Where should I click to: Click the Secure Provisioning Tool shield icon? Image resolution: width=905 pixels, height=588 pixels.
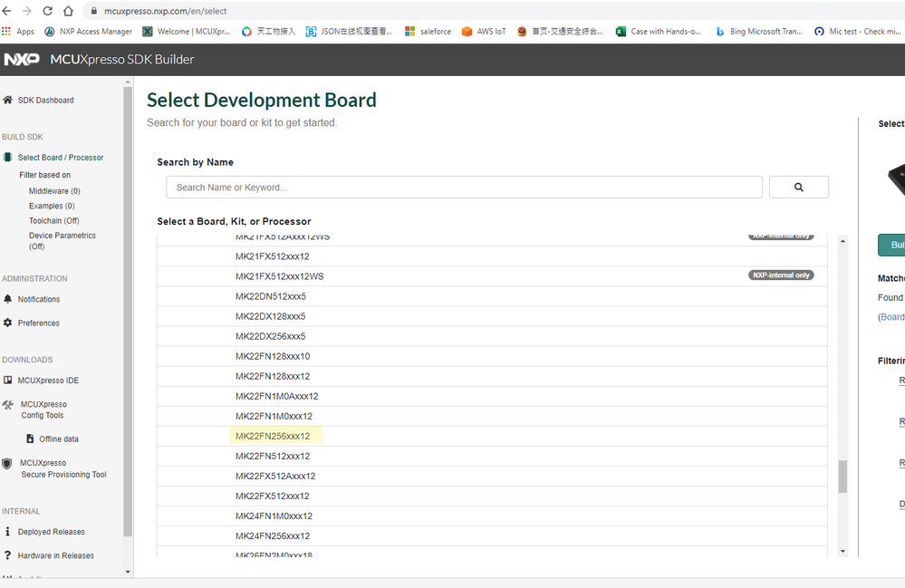[7, 464]
